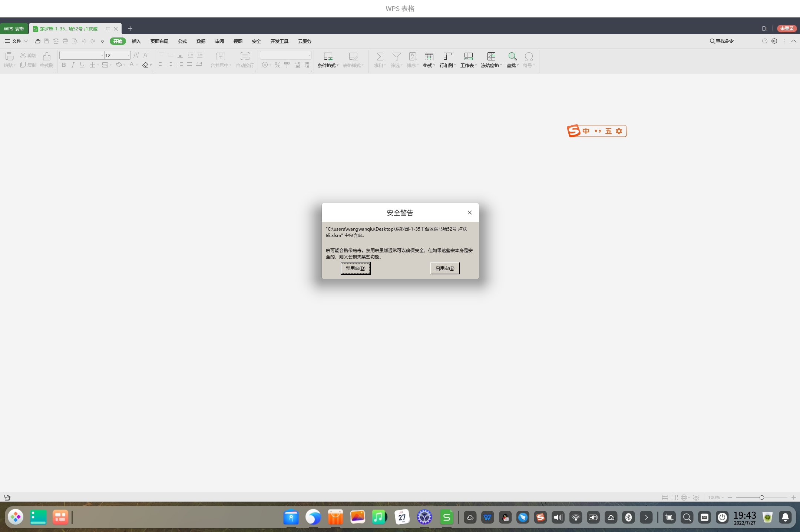Click the open file folder icon

[37, 41]
